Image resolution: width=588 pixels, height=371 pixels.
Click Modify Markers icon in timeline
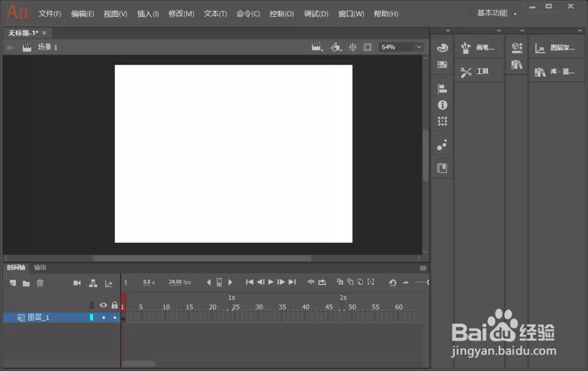pos(371,282)
